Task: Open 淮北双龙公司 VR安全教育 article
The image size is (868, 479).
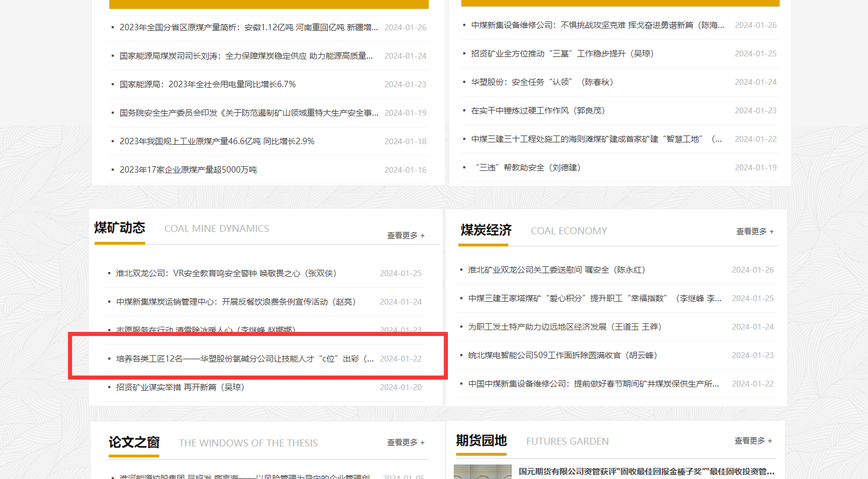Action: pos(226,273)
